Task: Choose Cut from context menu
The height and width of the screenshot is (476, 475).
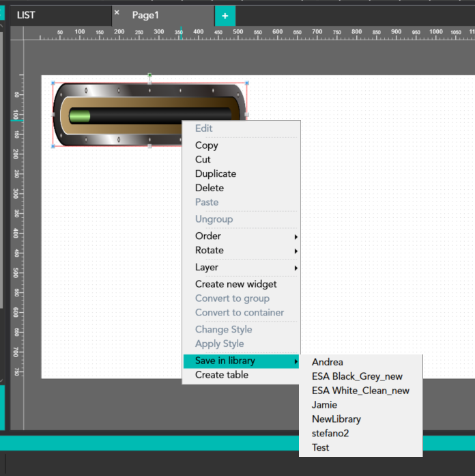Action: [x=203, y=159]
